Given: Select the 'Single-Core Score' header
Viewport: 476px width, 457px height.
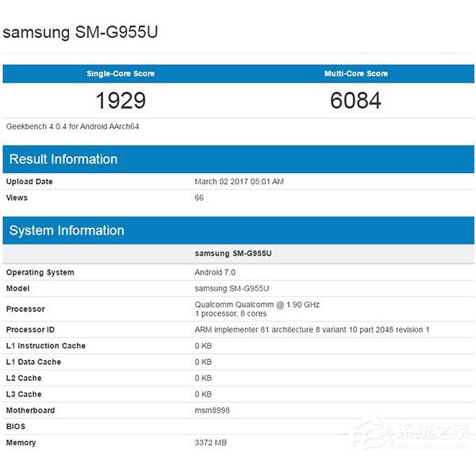Looking at the screenshot, I should point(121,74).
